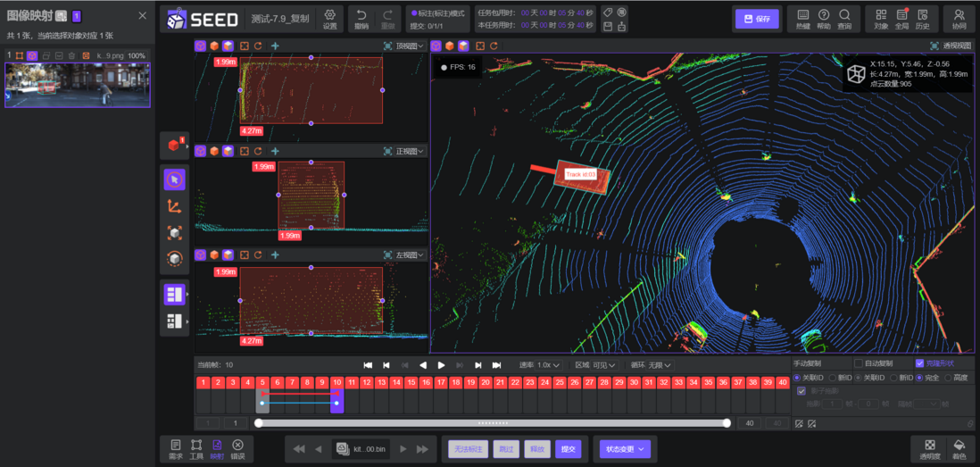This screenshot has height=467, width=980.
Task: Click the red 3D cube tool in sidebar
Action: pyautogui.click(x=174, y=145)
